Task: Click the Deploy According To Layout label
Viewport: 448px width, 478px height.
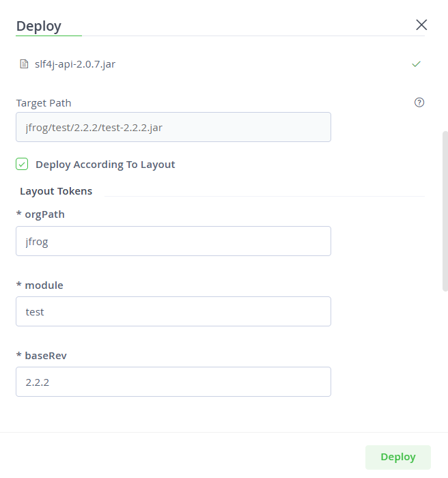Action: pyautogui.click(x=105, y=165)
